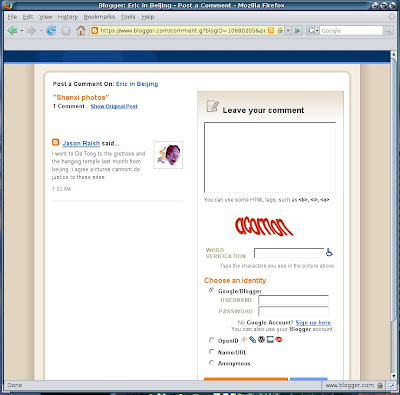Open the Eric in Beijing blog link

(x=137, y=84)
